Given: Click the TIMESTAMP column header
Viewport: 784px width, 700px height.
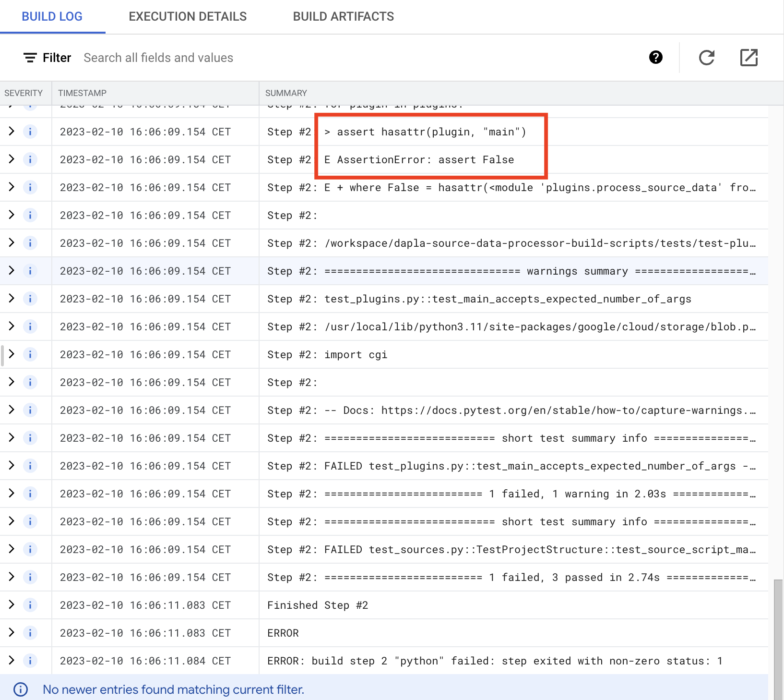Looking at the screenshot, I should pos(82,93).
